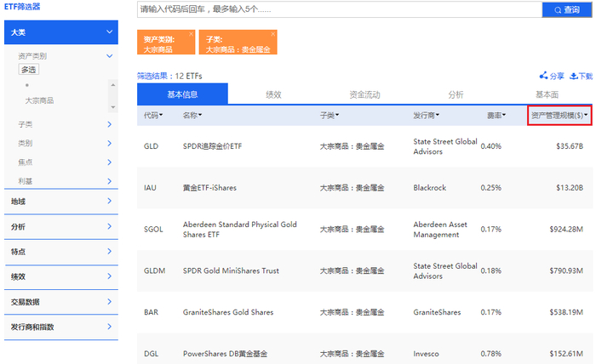This screenshot has height=364, width=596.
Task: Sort by the 名称 column header
Action: (x=192, y=115)
